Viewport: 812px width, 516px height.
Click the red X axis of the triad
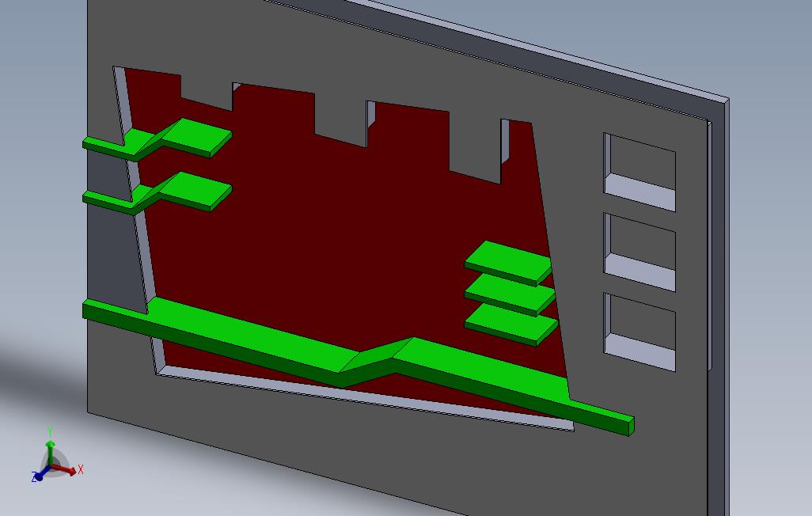pos(66,469)
